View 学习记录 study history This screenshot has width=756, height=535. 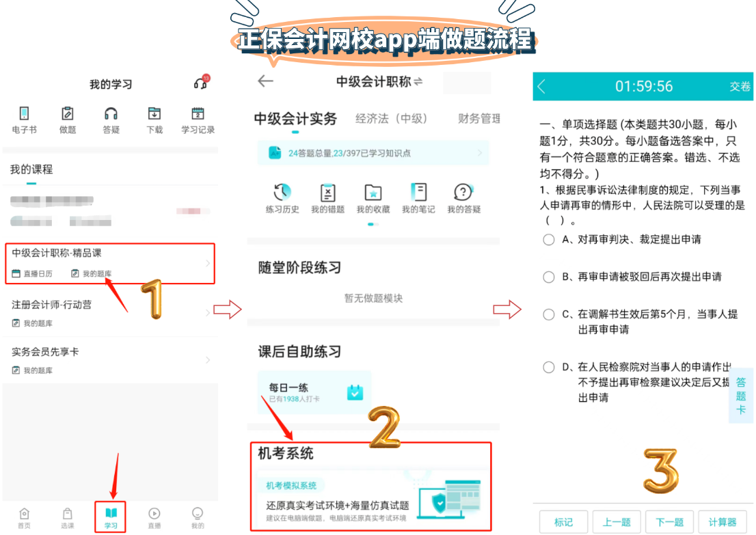(198, 120)
